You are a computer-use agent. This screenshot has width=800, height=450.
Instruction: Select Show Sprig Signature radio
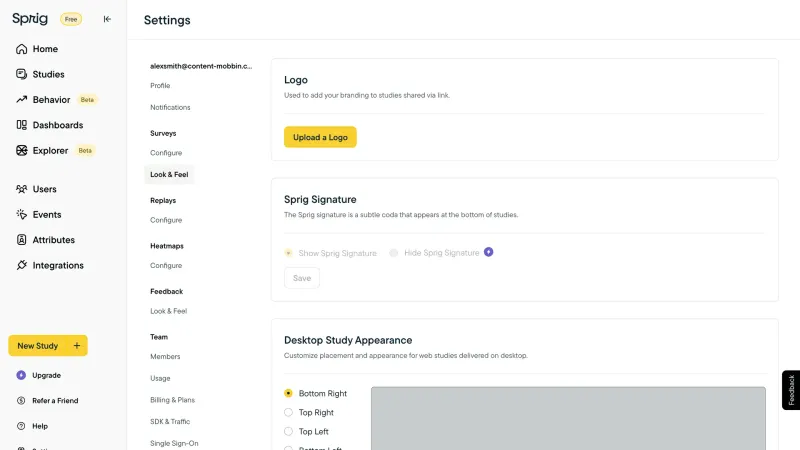click(288, 253)
